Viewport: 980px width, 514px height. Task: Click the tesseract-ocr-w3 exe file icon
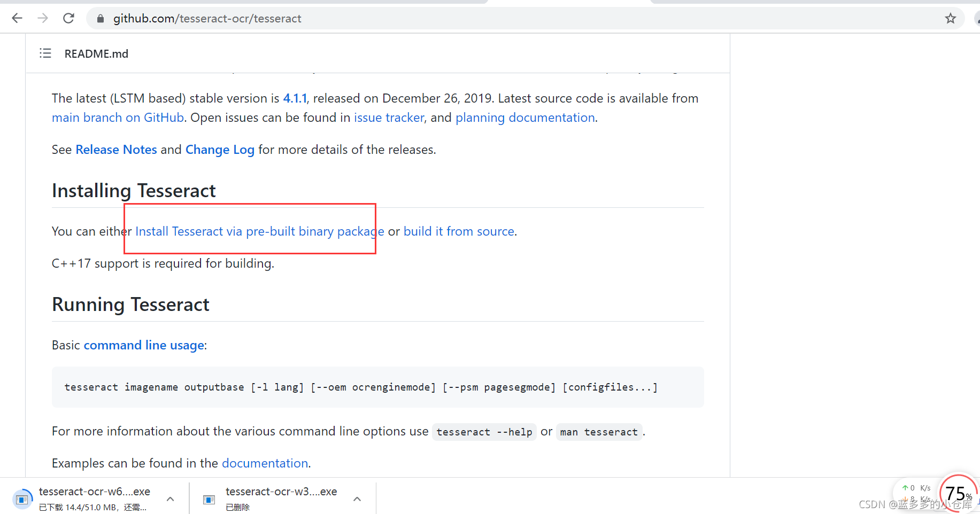(x=209, y=500)
